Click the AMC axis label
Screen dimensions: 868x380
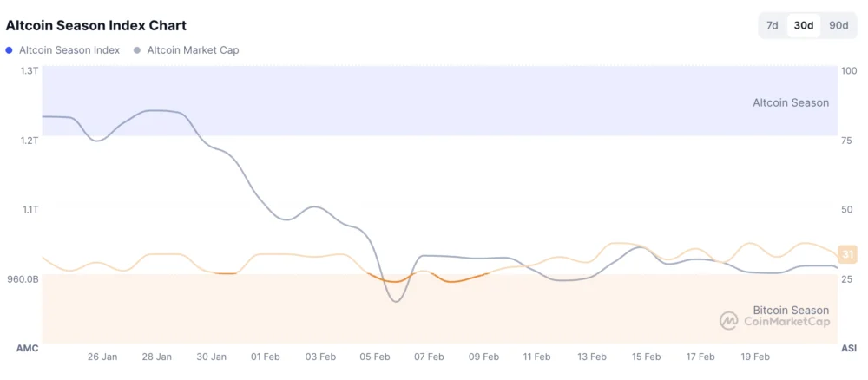click(x=28, y=348)
